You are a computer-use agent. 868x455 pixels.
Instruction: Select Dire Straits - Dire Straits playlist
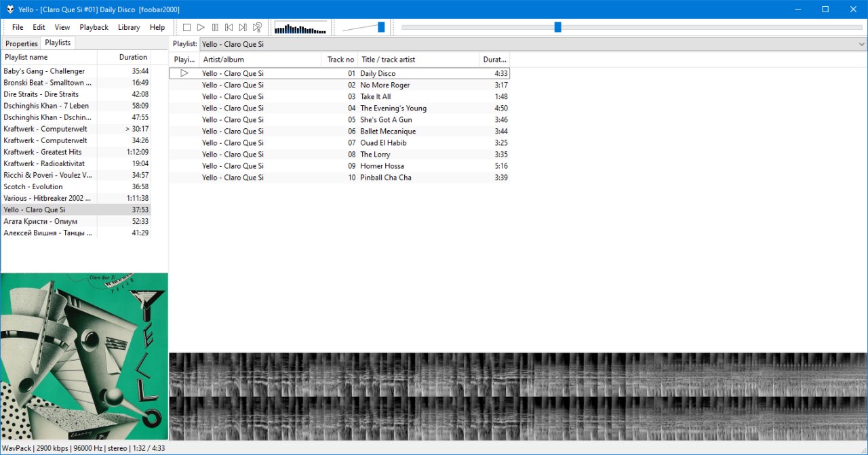[76, 94]
